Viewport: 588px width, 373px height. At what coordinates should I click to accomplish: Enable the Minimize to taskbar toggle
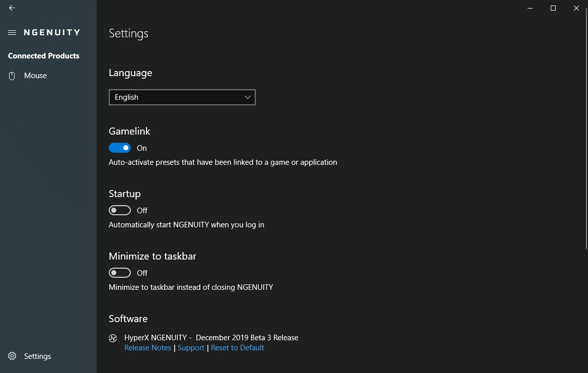pos(120,273)
